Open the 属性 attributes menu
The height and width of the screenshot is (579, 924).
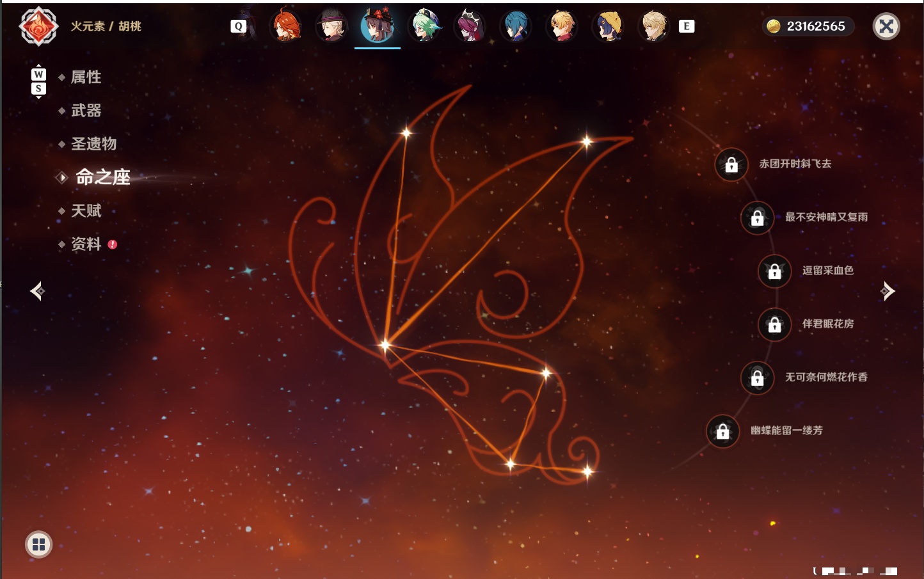coord(86,77)
